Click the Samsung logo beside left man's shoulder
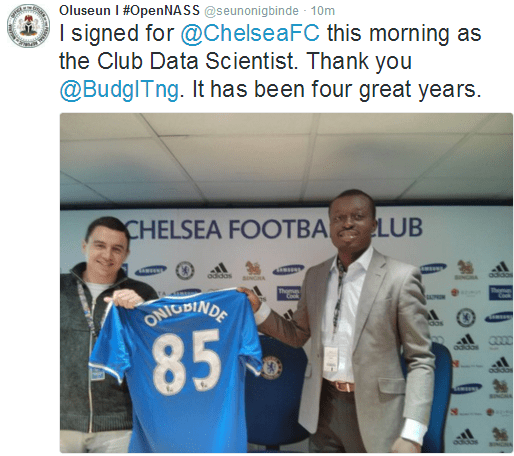 click(x=150, y=270)
